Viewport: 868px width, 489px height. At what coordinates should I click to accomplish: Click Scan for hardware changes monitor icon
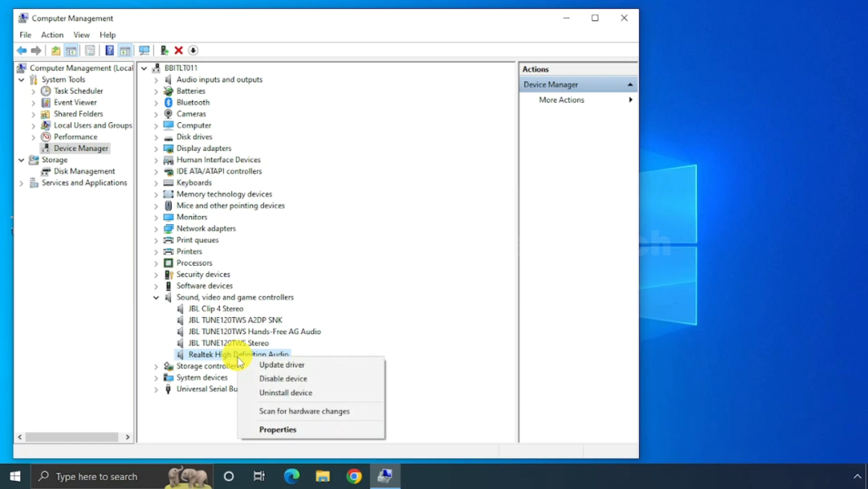click(144, 51)
